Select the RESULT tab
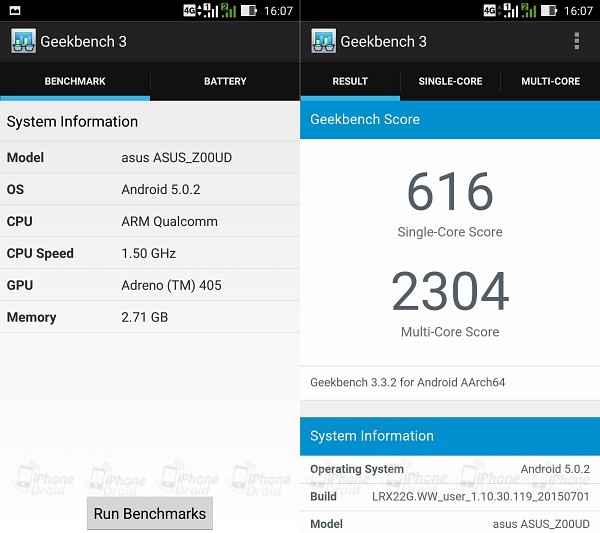Screen dimensions: 600x533 tap(350, 81)
